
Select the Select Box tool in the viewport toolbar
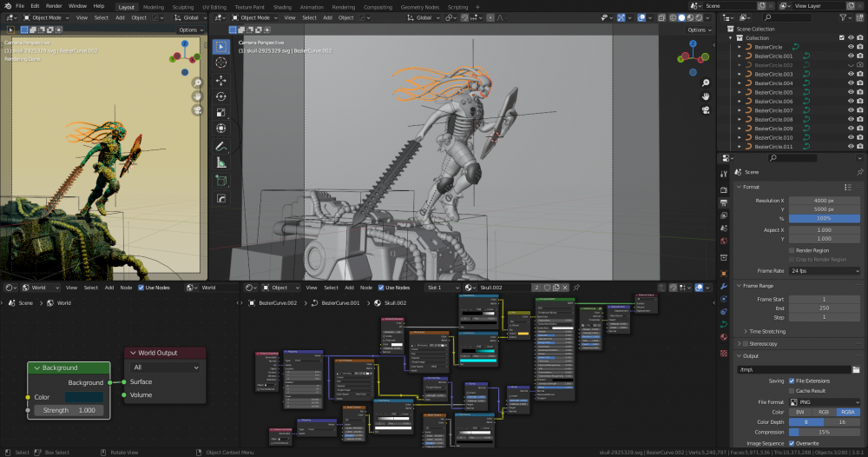220,47
